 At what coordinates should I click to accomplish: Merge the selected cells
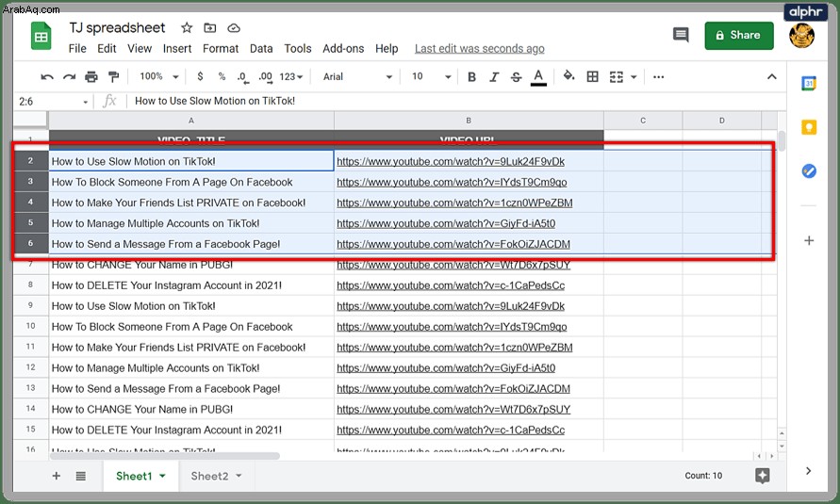pos(617,77)
